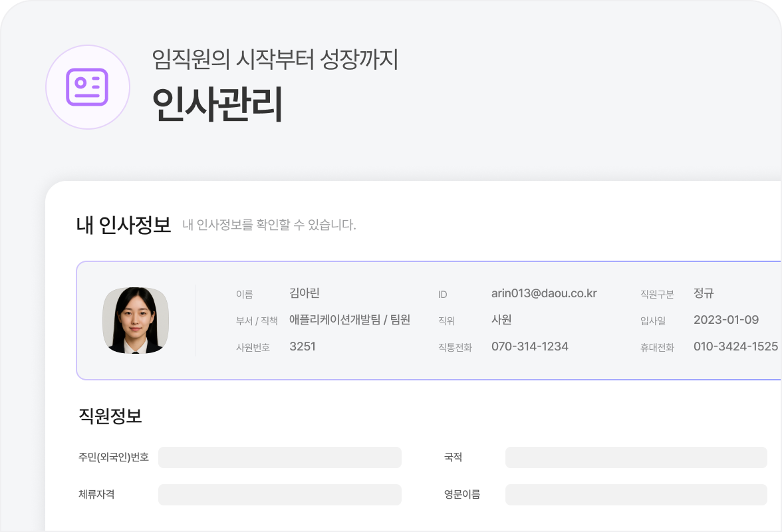Image resolution: width=782 pixels, height=532 pixels.
Task: Click the 주민(외국인)번호 input field
Action: [280, 458]
